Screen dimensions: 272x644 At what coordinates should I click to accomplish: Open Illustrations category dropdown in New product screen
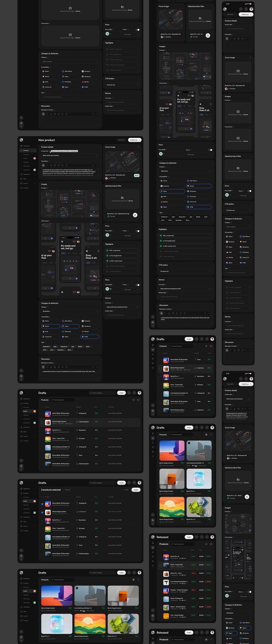click(70, 311)
